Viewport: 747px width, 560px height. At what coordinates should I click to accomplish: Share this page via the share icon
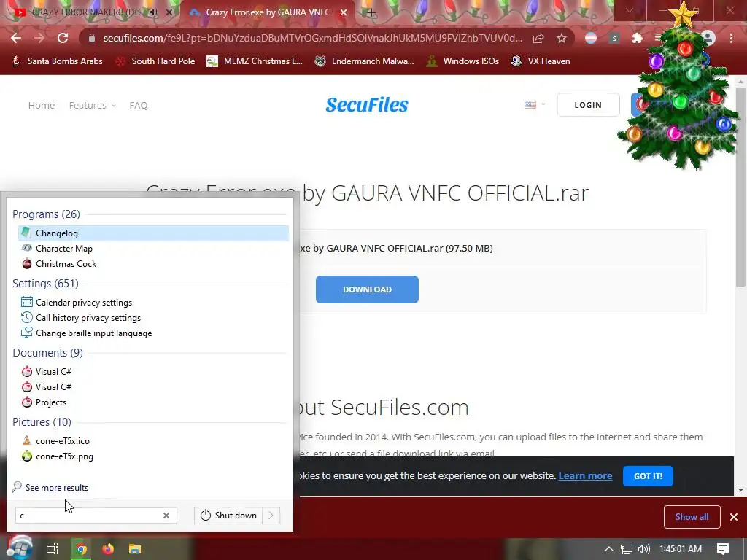tap(538, 38)
